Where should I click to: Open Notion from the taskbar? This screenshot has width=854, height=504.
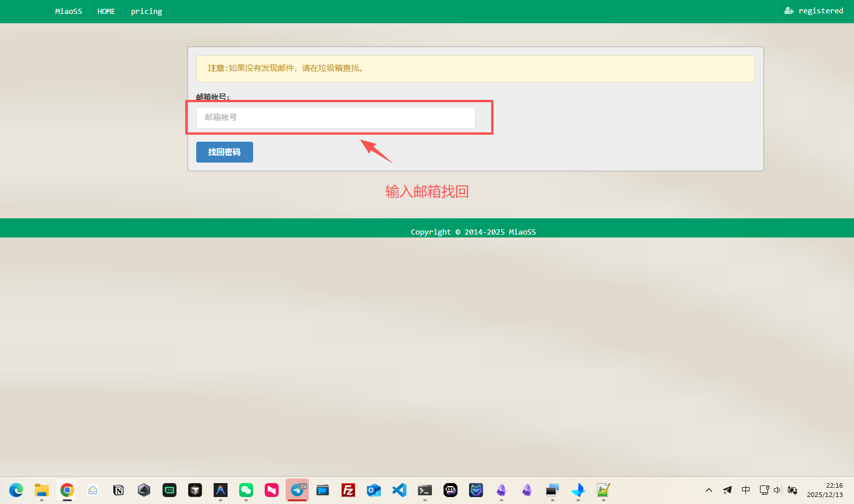tap(118, 490)
